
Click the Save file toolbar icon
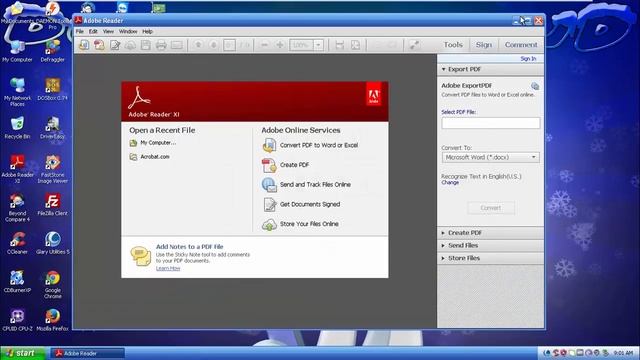(x=146, y=45)
